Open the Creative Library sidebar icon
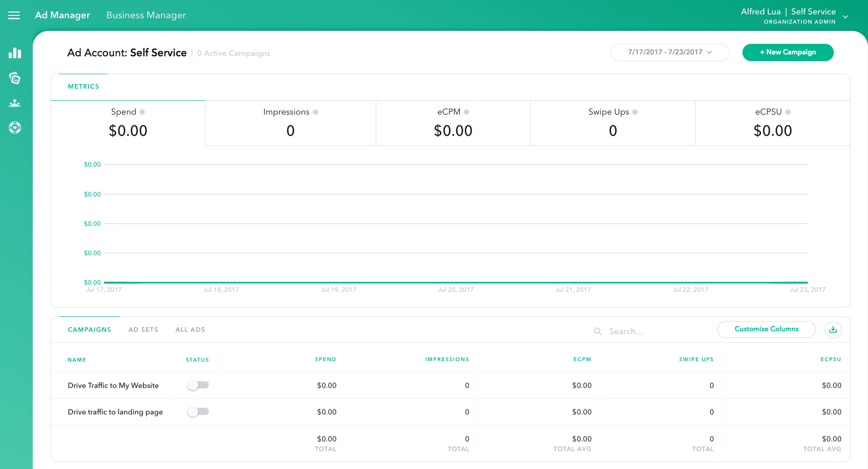Viewport: 868px width, 469px height. (x=15, y=78)
